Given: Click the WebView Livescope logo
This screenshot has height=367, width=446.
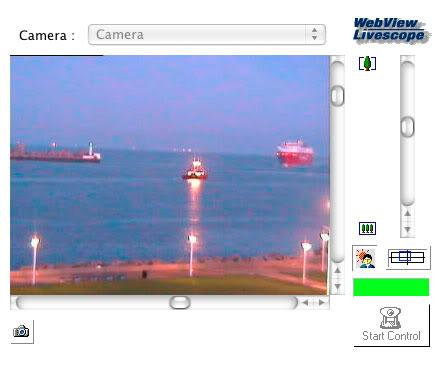Looking at the screenshot, I should click(391, 30).
